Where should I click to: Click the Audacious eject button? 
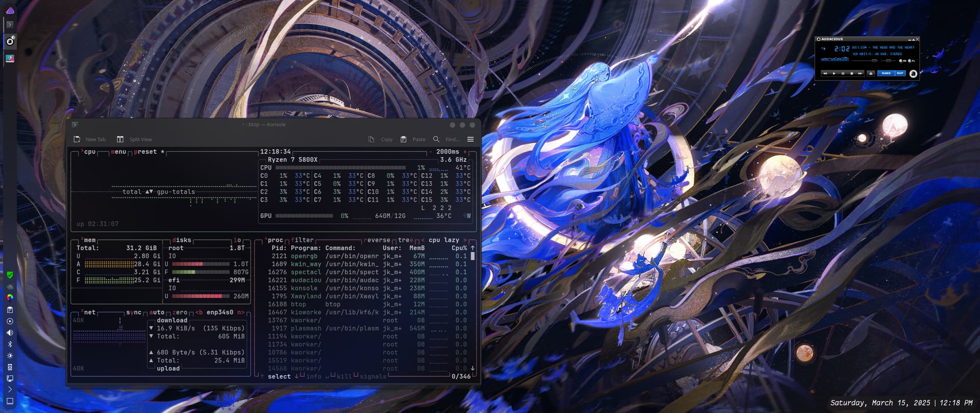pyautogui.click(x=871, y=73)
